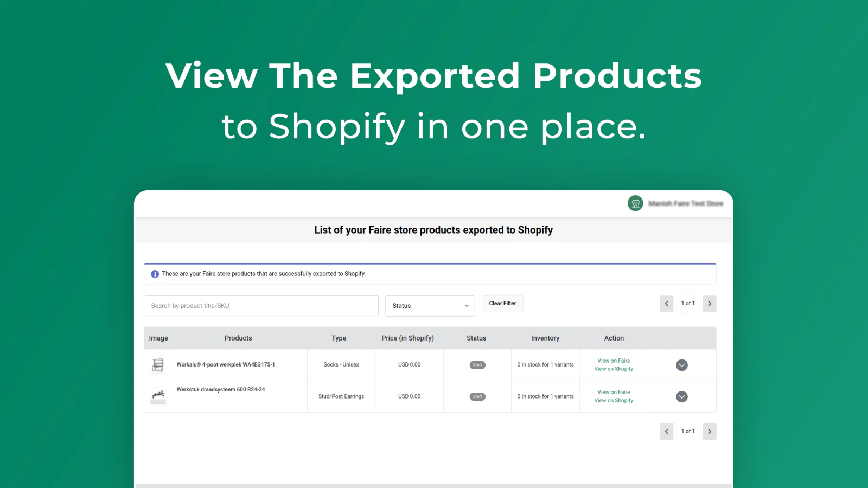Click USD 0.00 price for Werkstuk row
868x488 pixels.
(x=410, y=396)
